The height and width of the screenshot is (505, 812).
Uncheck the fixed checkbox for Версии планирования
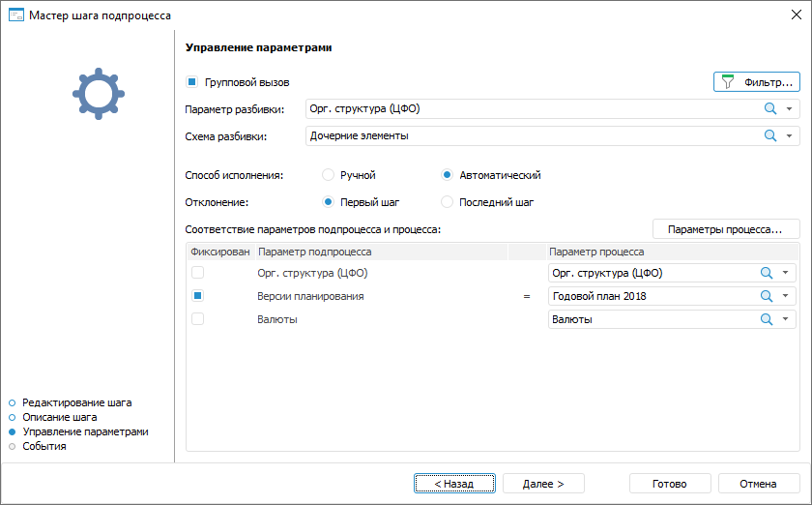pos(198,296)
